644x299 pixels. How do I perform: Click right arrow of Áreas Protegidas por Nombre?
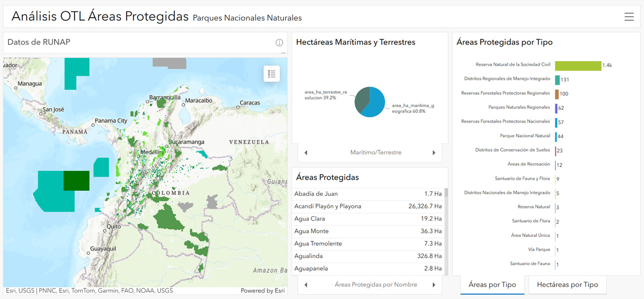pos(434,285)
